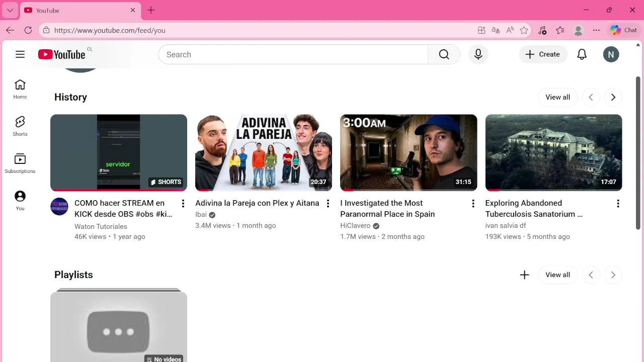
Task: Play the ADIVINA LA PAREJA thumbnail
Action: pos(264,153)
